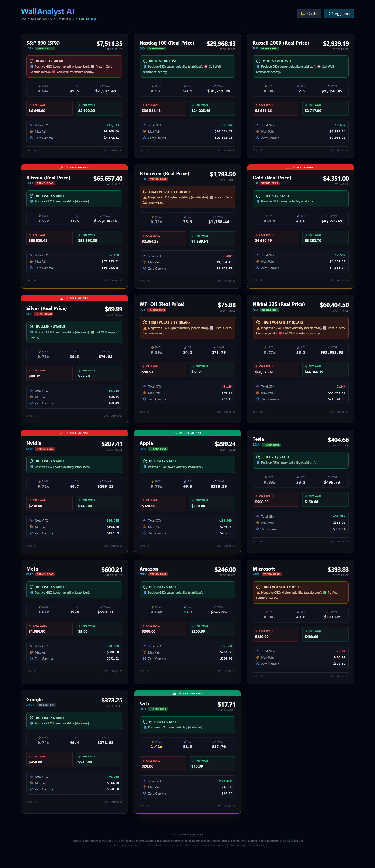Click Google Total GEX value +70.01M
Image resolution: width=375 pixels, height=868 pixels.
pos(113,777)
